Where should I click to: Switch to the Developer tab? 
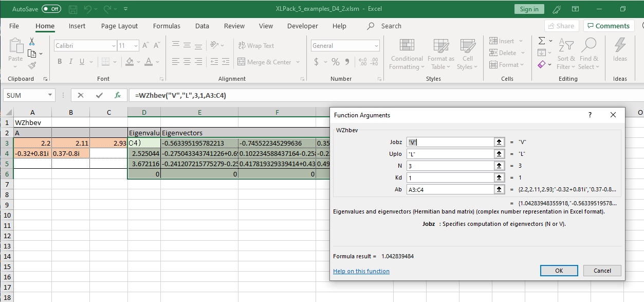tap(303, 26)
